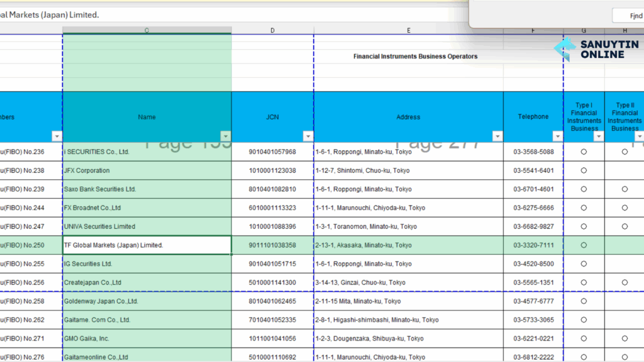Select address 1-3-1, Toranomon, Minato-ku, Tokyo
Screen dimensions: 644x362
[409, 226]
